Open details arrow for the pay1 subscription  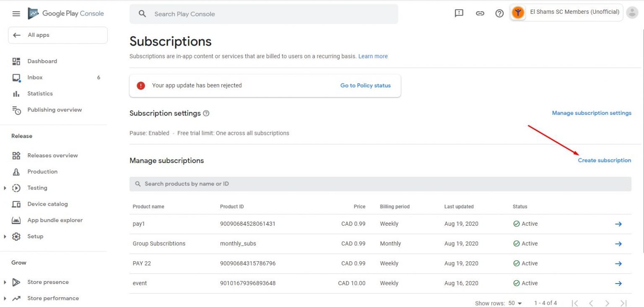[618, 224]
